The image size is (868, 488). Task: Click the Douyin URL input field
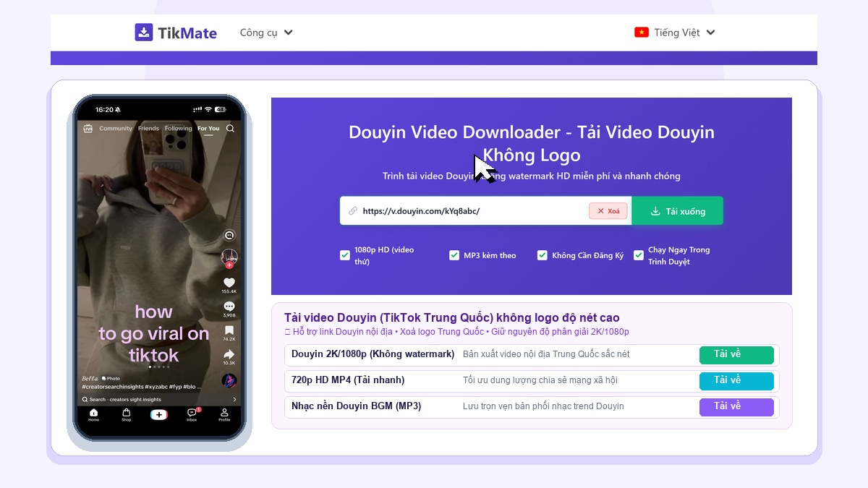click(x=485, y=211)
